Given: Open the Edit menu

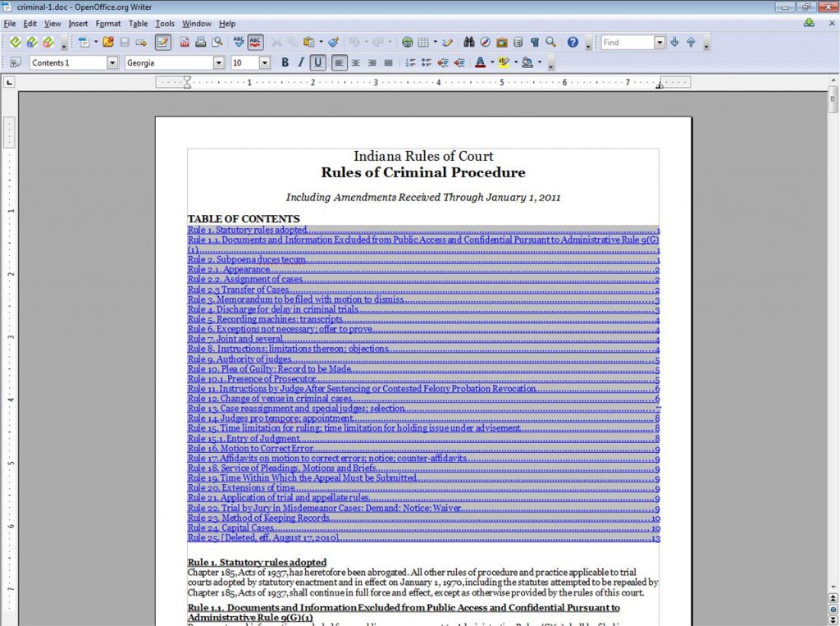Looking at the screenshot, I should (x=30, y=24).
